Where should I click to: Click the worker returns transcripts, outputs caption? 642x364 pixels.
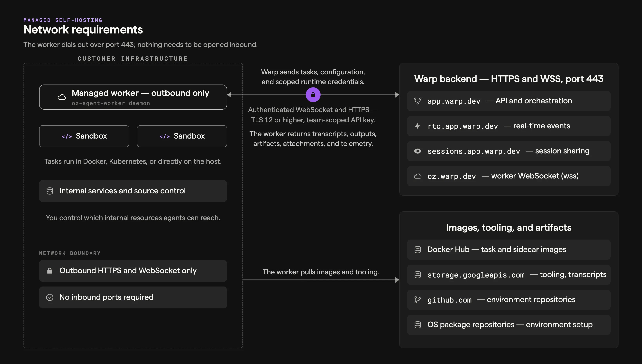pyautogui.click(x=313, y=139)
